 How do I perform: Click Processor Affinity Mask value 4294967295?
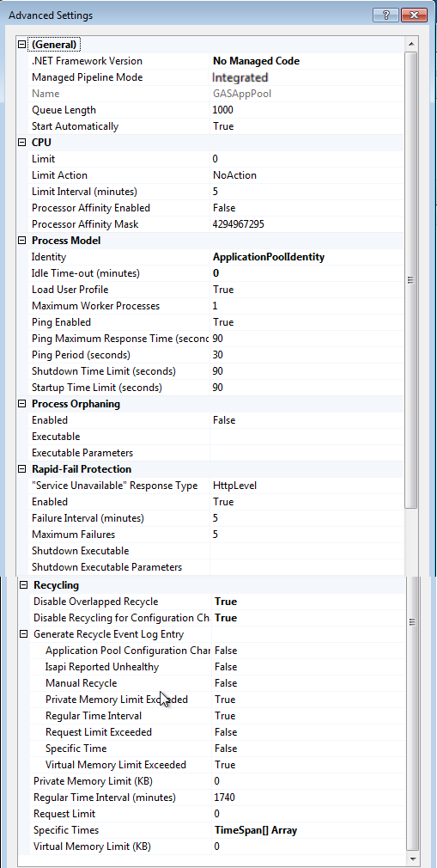pyautogui.click(x=239, y=224)
